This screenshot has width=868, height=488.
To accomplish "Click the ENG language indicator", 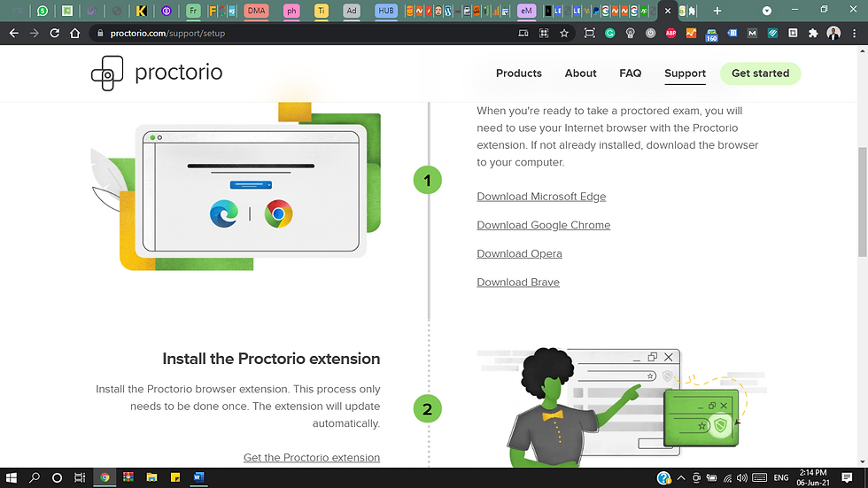I will pos(781,478).
